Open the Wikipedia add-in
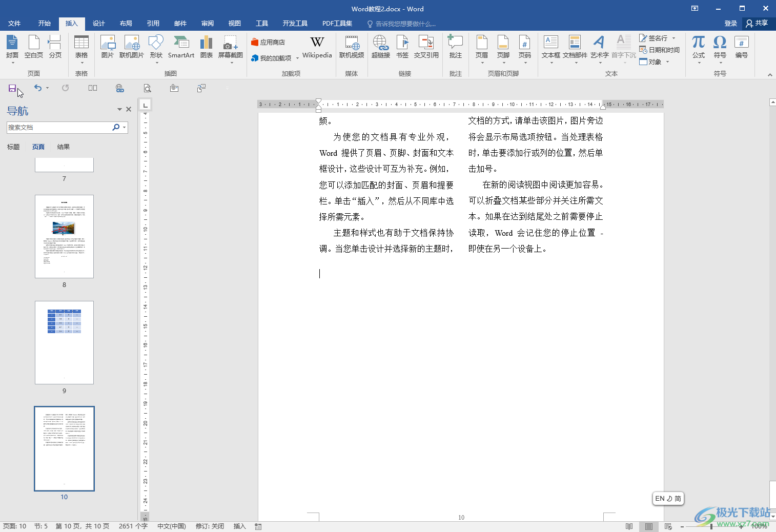The height and width of the screenshot is (532, 776). [x=317, y=47]
